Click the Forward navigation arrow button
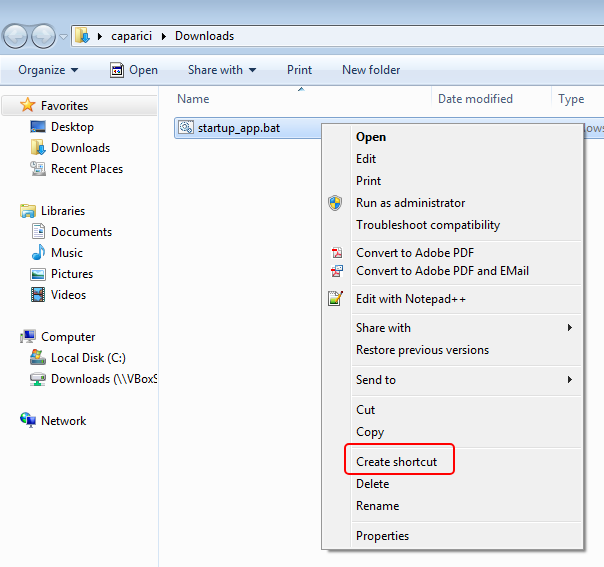Image resolution: width=604 pixels, height=567 pixels. (x=44, y=37)
